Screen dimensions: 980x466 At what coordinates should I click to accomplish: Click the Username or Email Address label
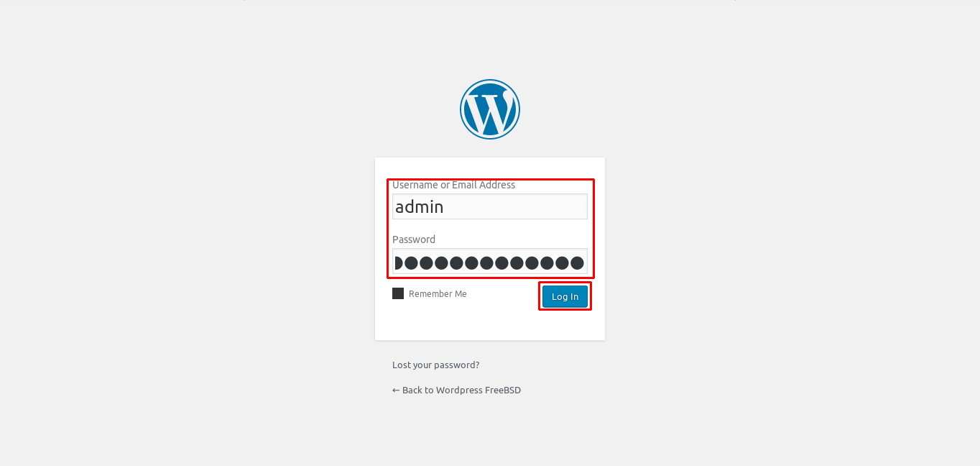[x=453, y=185]
